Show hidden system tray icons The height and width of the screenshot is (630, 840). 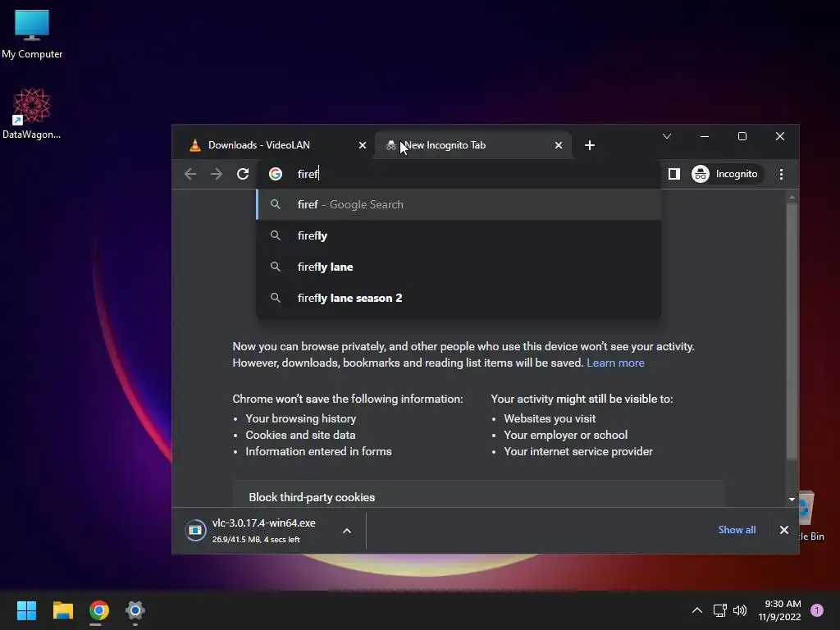point(697,610)
